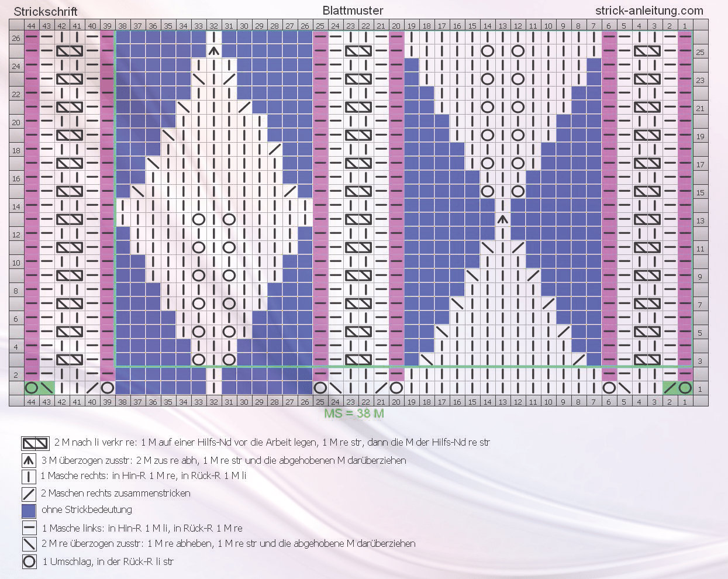Click the knit-two-together slash legend icon
This screenshot has width=728, height=579.
(x=29, y=493)
